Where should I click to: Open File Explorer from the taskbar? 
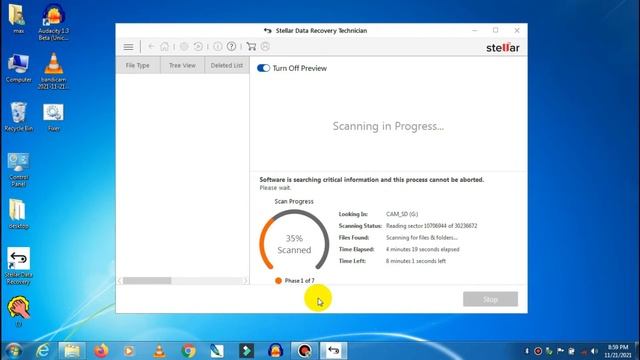pyautogui.click(x=72, y=351)
